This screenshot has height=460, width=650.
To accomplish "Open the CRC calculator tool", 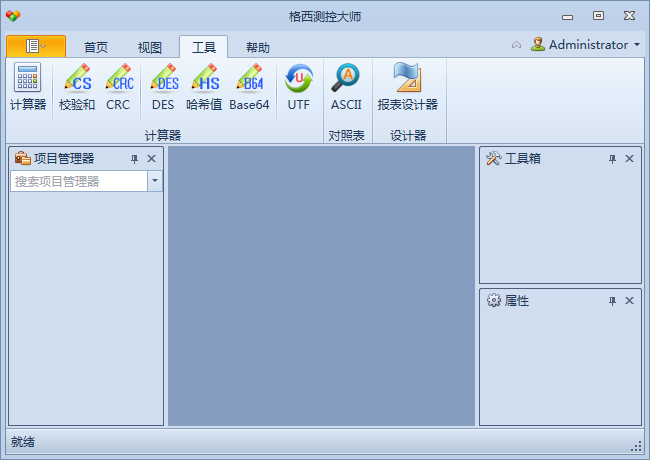I will coord(119,87).
